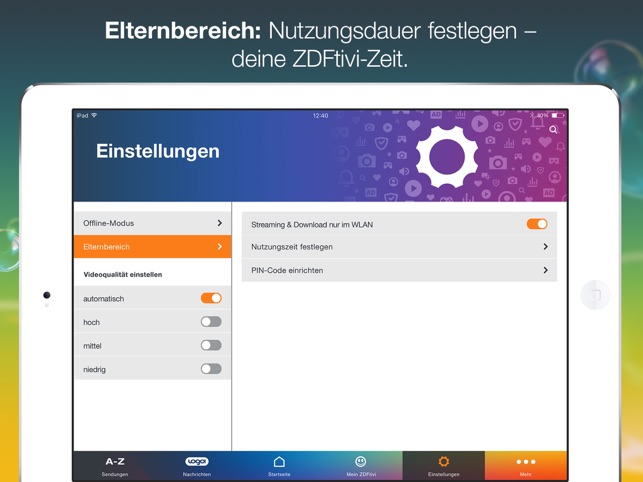Open the Mehr three-dots icon

click(x=526, y=462)
